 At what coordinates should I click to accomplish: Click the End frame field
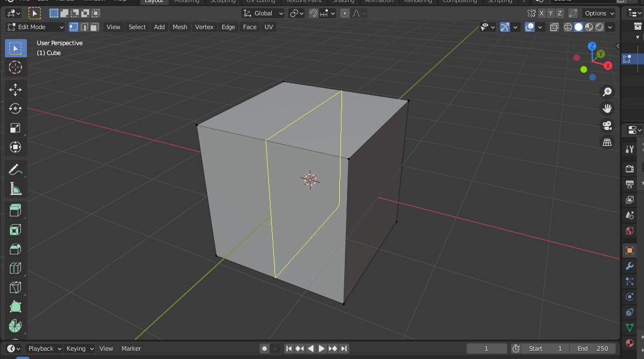[x=593, y=349]
